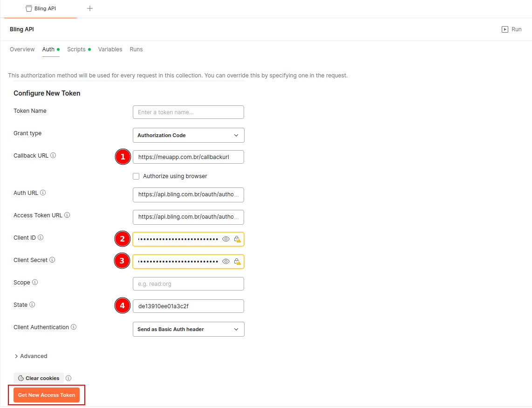Screen dimensions: 532x408
Task: Click the info icon beside Clear cookies
Action: pos(68,378)
